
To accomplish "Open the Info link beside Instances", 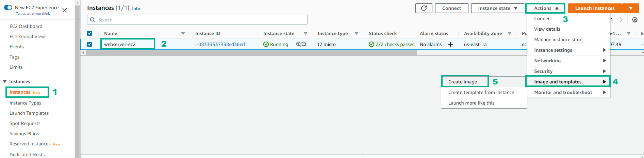I will pos(136,9).
